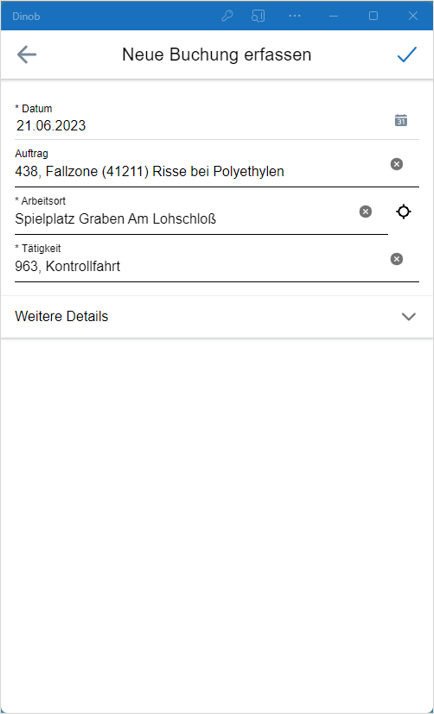Go back using the left arrow

tap(26, 55)
